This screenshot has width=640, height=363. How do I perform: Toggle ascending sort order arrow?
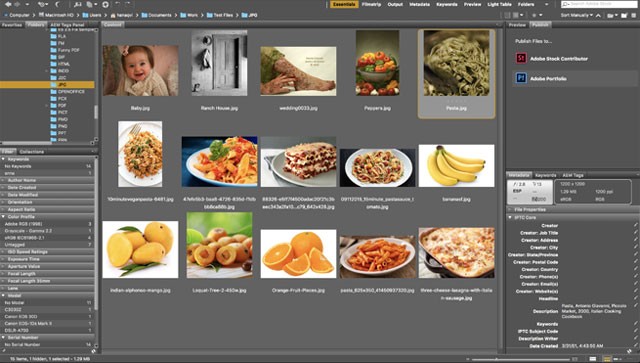tap(598, 15)
